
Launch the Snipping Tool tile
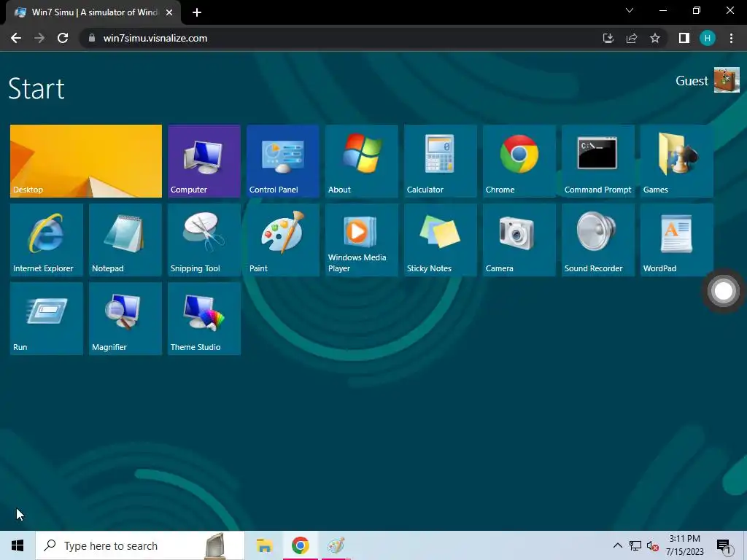pos(204,240)
